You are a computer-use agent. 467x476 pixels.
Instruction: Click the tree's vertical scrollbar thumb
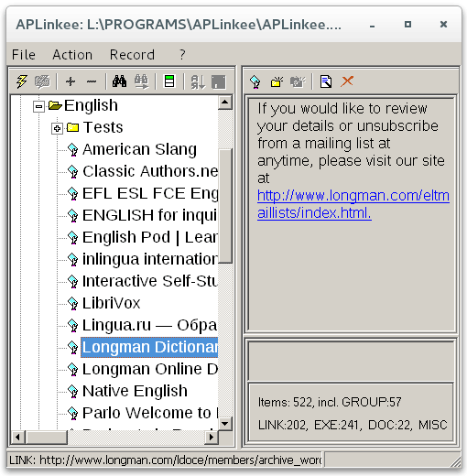point(225,206)
